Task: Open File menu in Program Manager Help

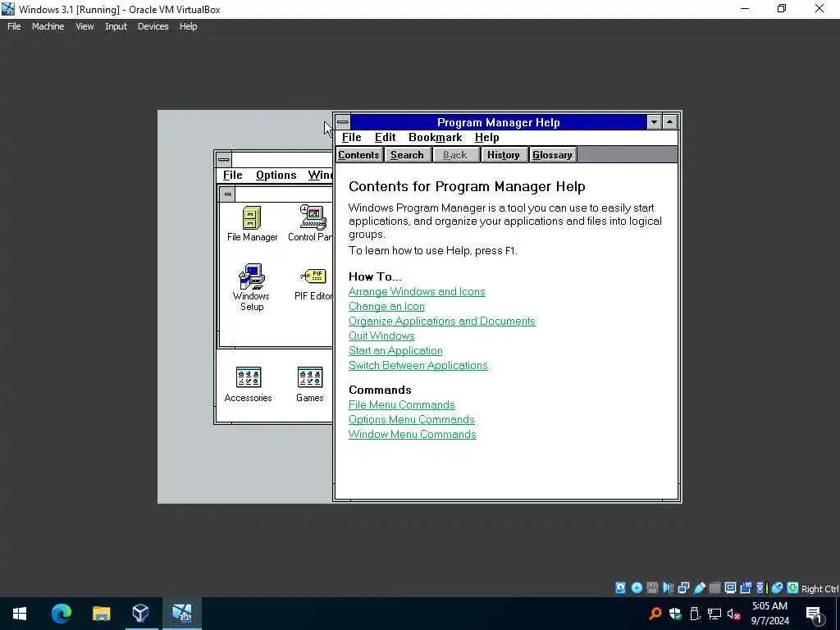Action: click(351, 138)
